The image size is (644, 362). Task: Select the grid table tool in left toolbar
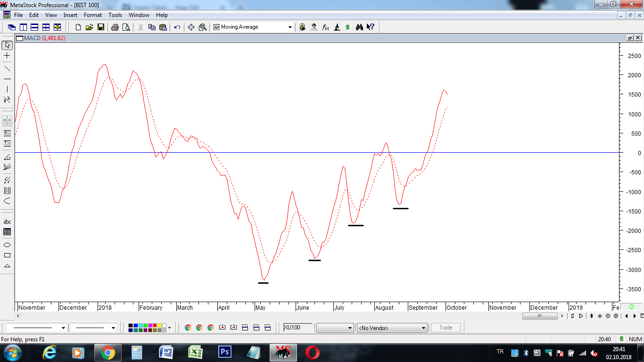coord(7,232)
